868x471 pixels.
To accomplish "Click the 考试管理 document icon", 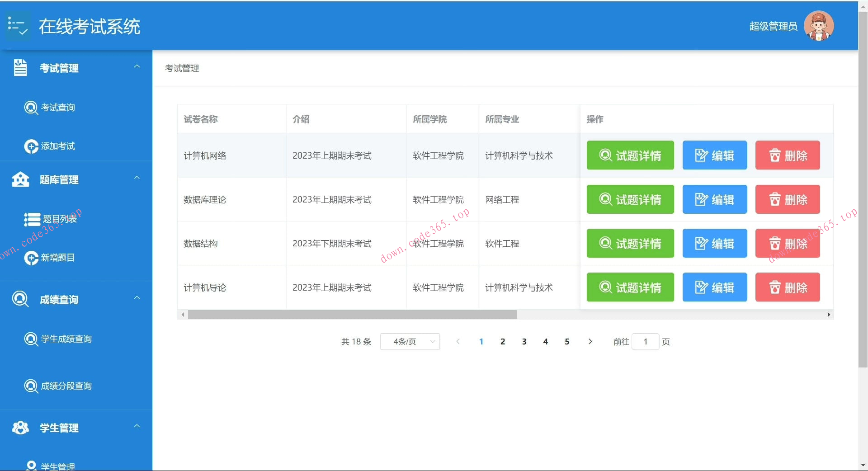I will (20, 68).
